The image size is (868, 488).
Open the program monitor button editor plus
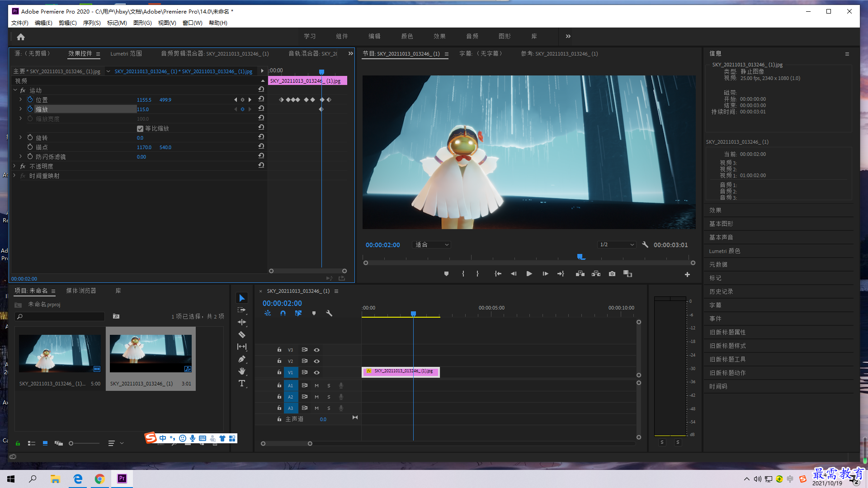687,274
